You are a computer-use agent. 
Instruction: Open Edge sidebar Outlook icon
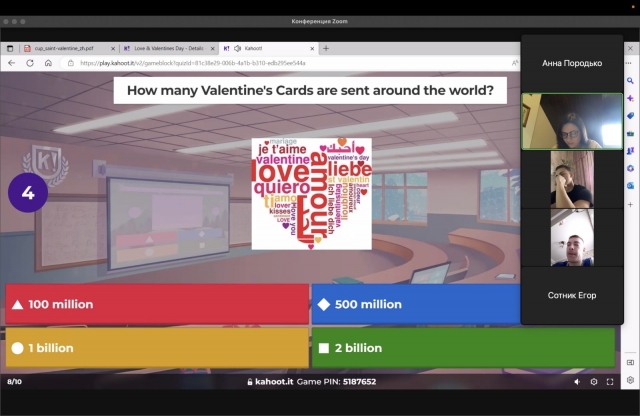click(x=630, y=186)
